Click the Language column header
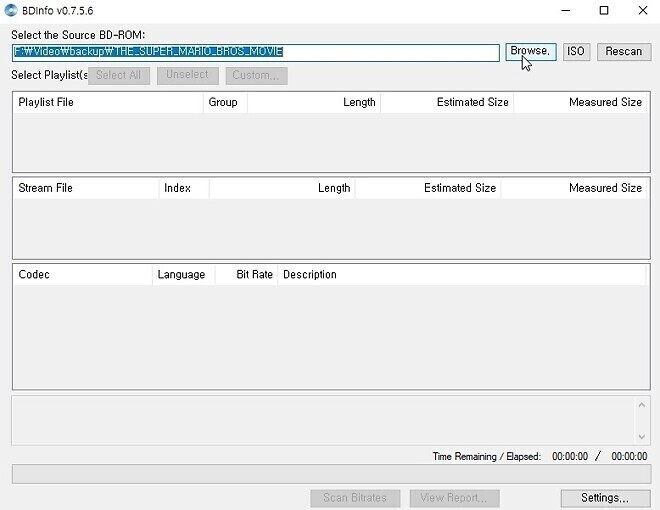The height and width of the screenshot is (510, 660). (182, 274)
